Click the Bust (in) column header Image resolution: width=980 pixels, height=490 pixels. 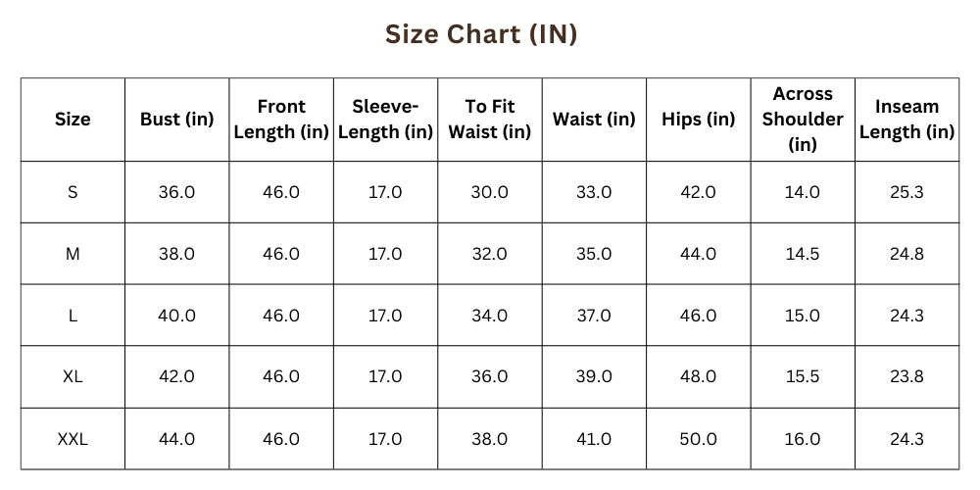tap(176, 120)
